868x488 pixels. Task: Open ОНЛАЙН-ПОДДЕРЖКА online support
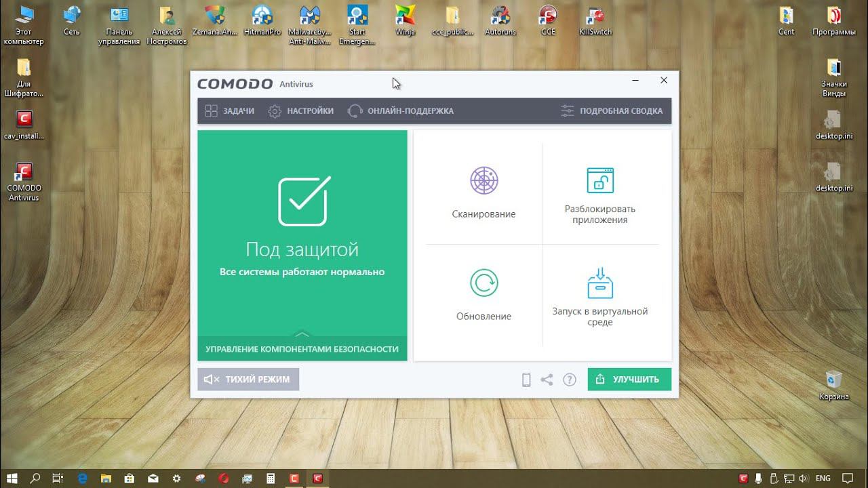(401, 111)
